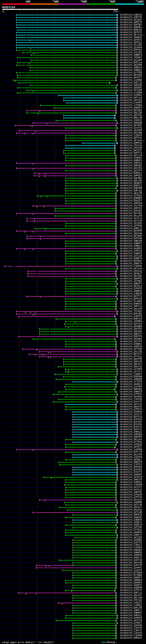Open hit UniRef100_A7NTV5
This screenshot has width=146, height=644.
click(131, 316)
